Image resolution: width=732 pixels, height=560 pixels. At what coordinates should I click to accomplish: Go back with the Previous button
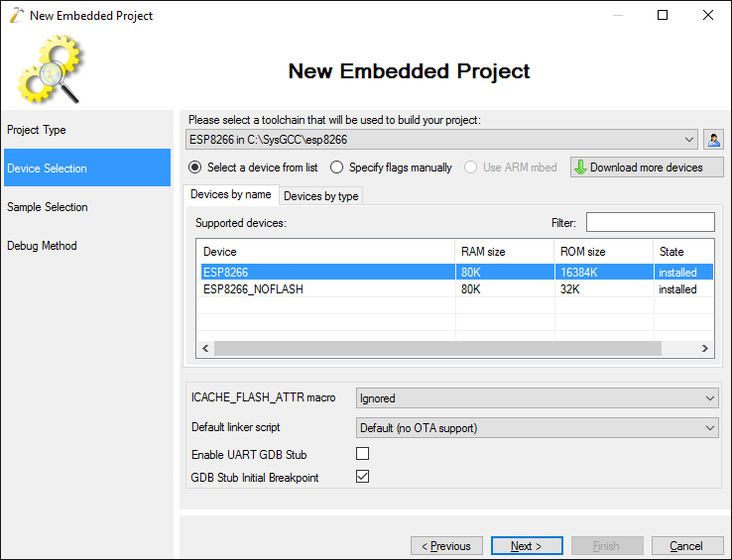[446, 546]
